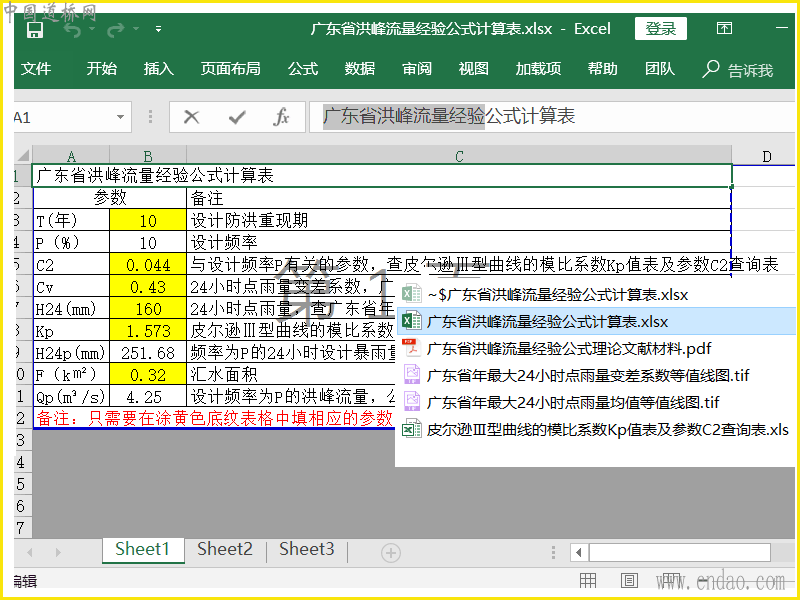800x600 pixels.
Task: Switch to Sheet2 tab
Action: click(224, 549)
